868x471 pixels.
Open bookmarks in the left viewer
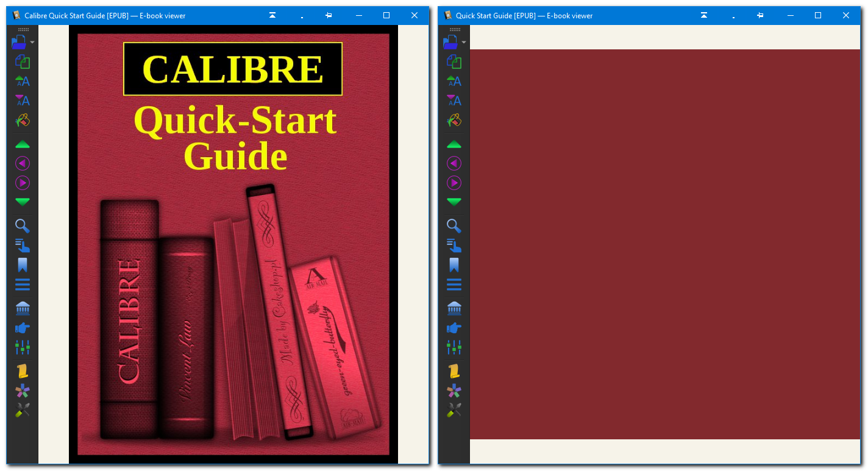[23, 265]
